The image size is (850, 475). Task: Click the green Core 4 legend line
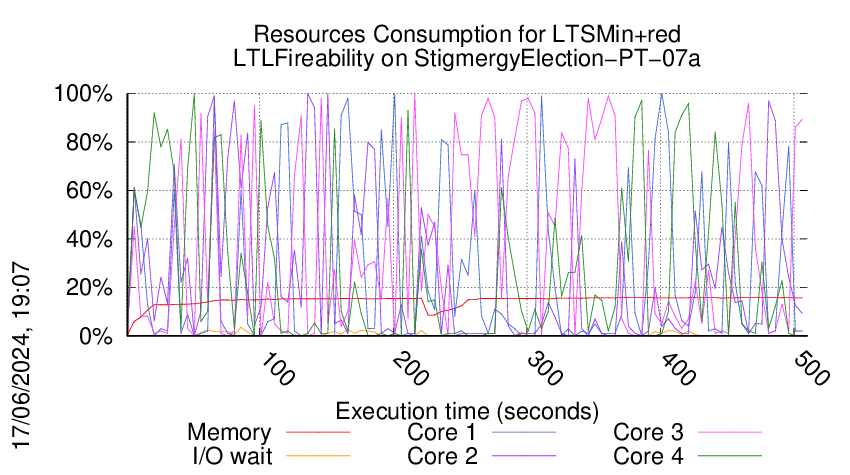[x=730, y=456]
